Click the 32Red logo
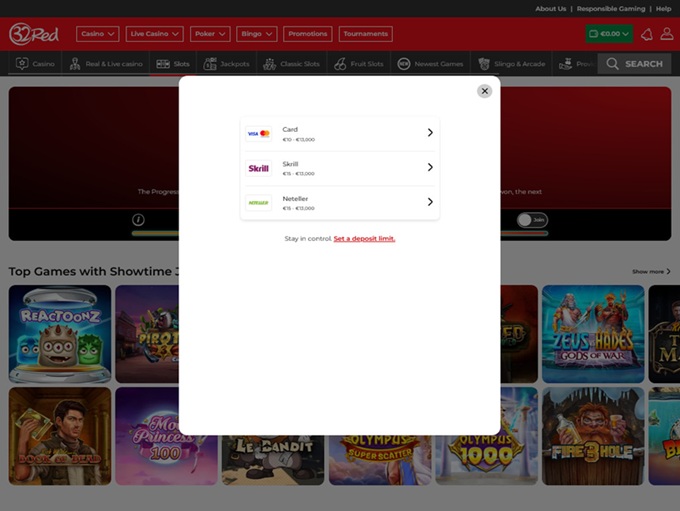This screenshot has height=511, width=680. tap(34, 34)
